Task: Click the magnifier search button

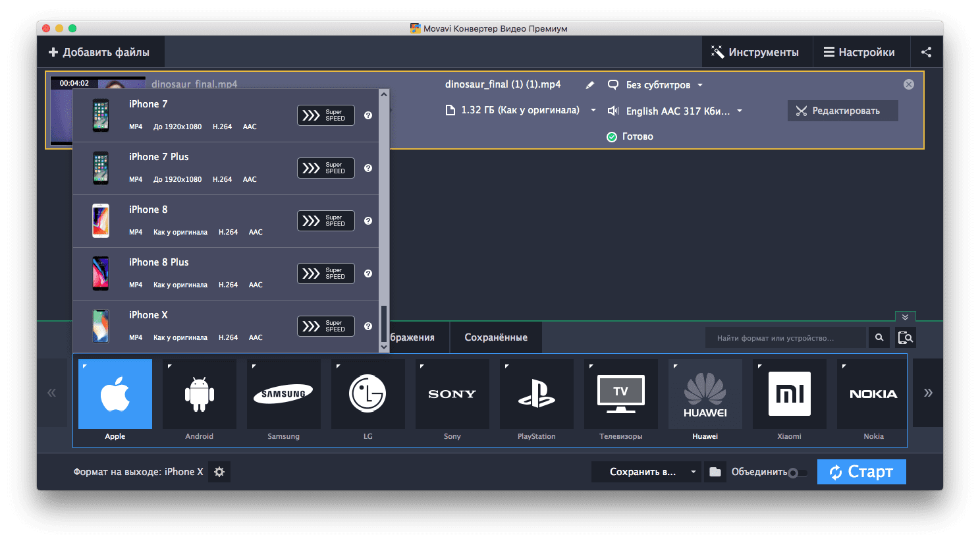Action: [879, 337]
